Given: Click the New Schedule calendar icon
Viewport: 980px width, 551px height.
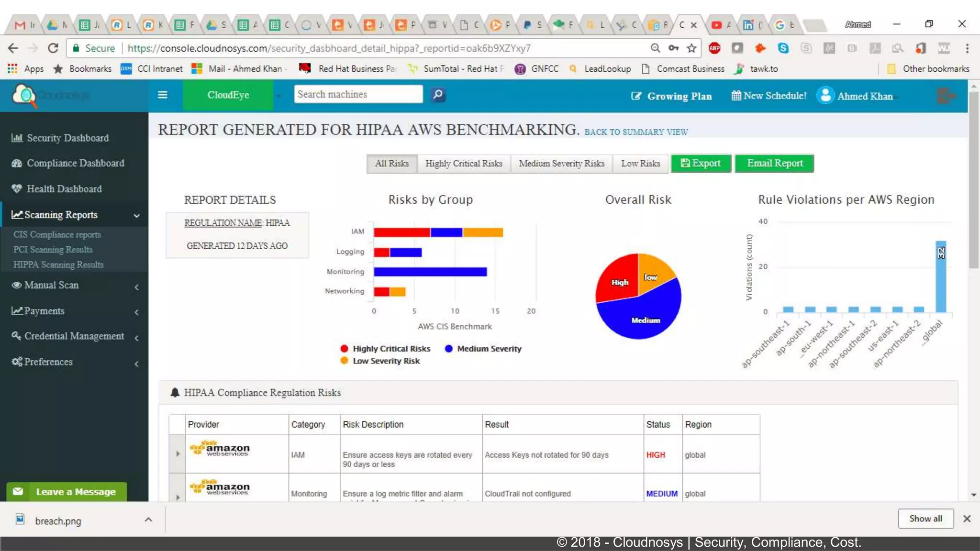Looking at the screenshot, I should (x=736, y=96).
